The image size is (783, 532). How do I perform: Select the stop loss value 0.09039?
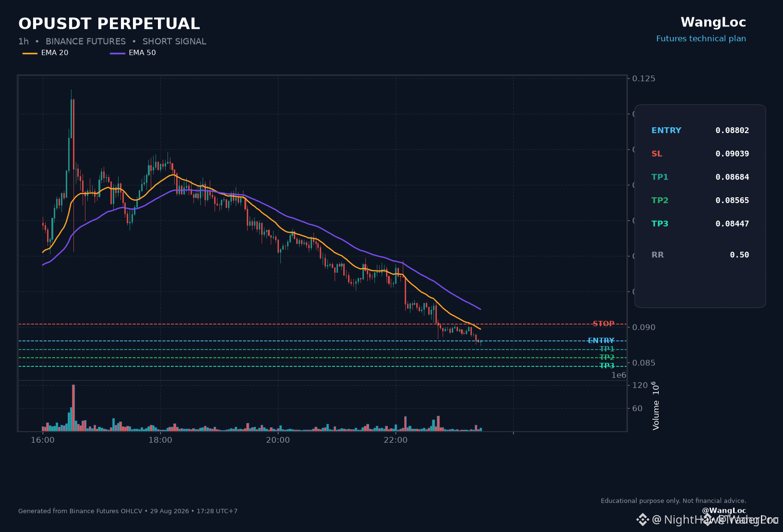tap(732, 154)
